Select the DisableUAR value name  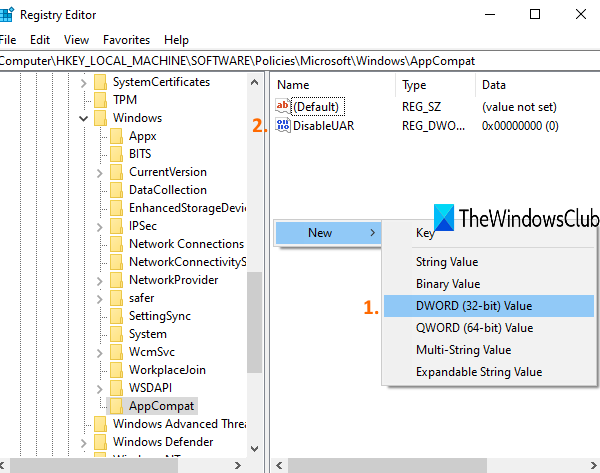[323, 126]
